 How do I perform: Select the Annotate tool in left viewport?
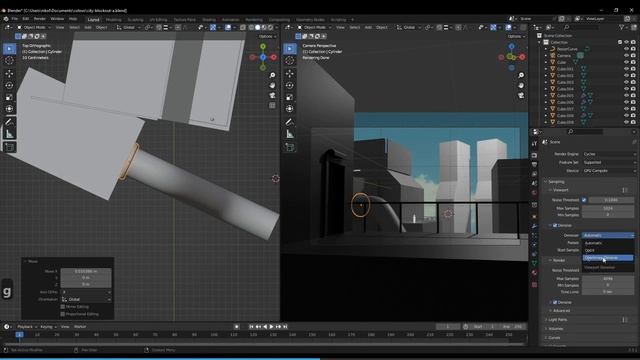[x=9, y=122]
